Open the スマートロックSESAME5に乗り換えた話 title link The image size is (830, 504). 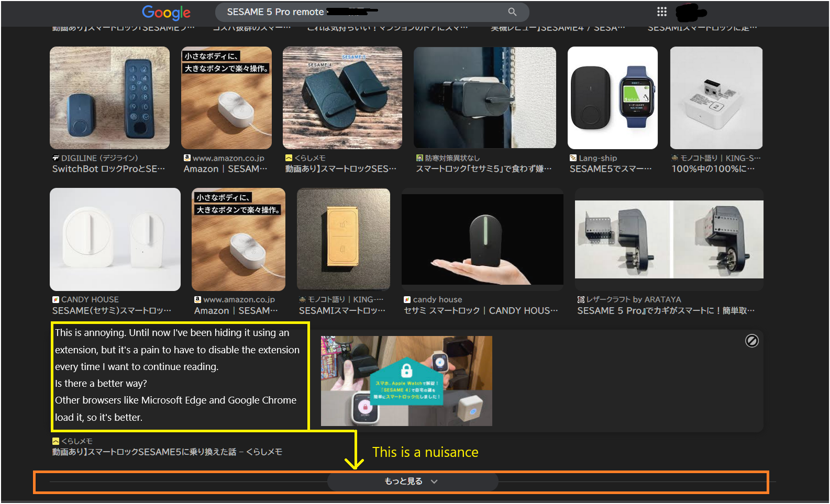[167, 452]
